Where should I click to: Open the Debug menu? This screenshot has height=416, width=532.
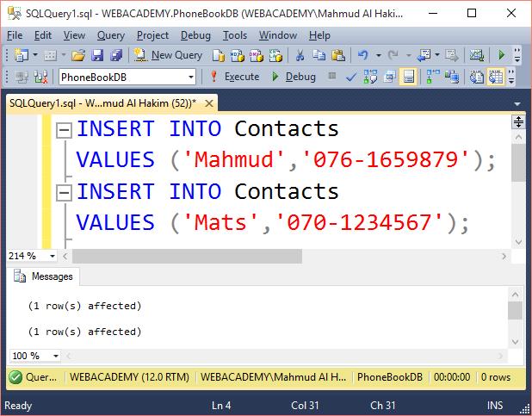195,35
